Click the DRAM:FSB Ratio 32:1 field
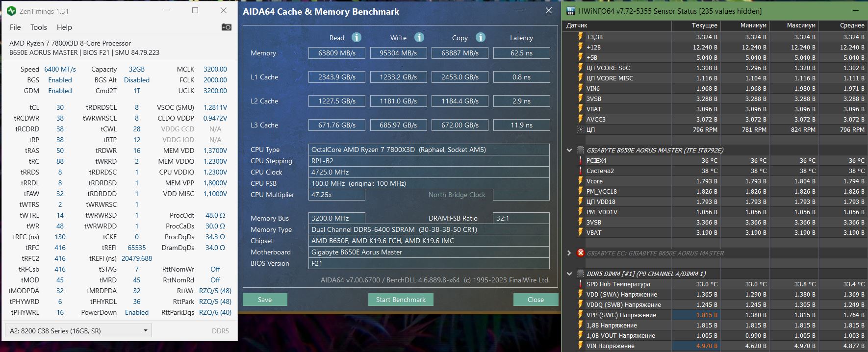Viewport: 868px width, 352px height. 521,218
